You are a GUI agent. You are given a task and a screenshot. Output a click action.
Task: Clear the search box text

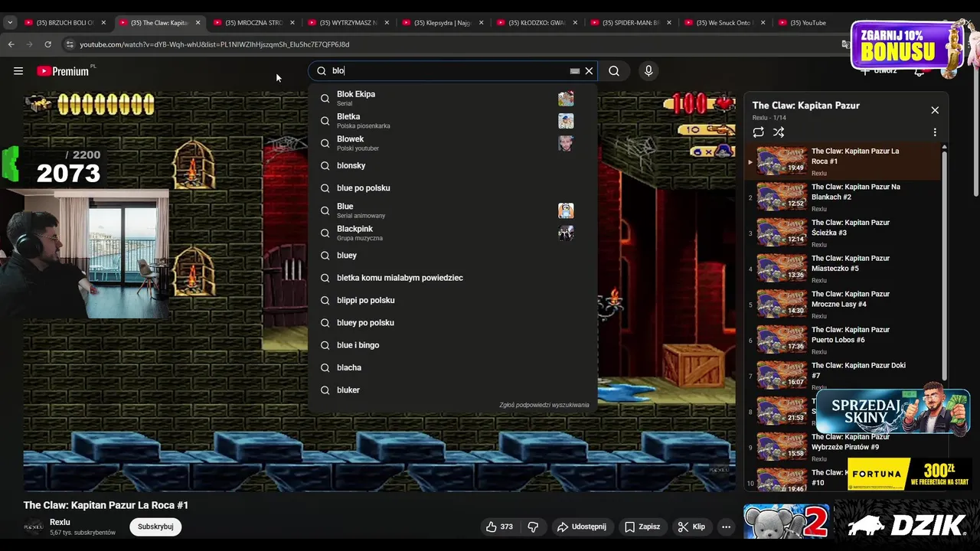point(589,71)
